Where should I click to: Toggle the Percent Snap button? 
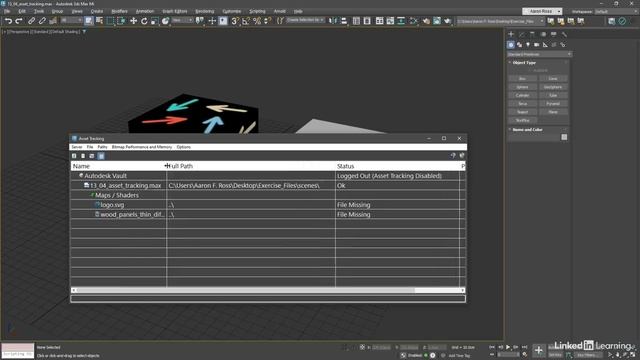(257, 21)
